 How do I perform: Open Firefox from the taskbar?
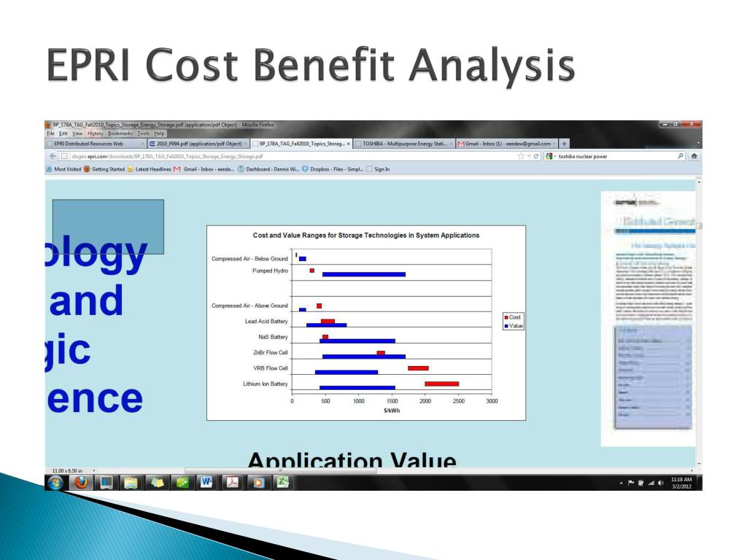[82, 483]
